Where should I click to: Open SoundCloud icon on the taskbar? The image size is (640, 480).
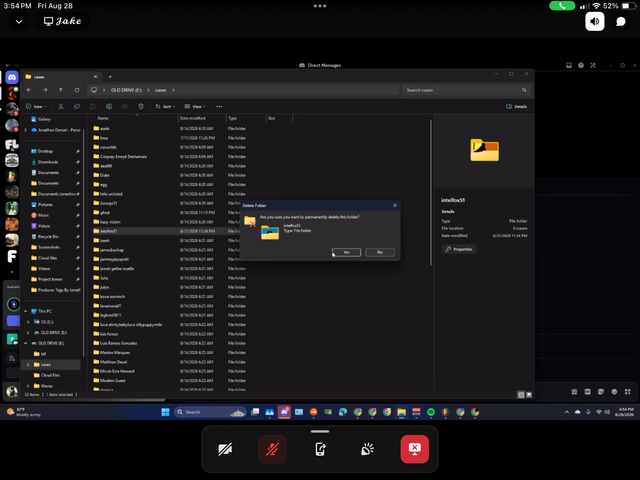313,412
